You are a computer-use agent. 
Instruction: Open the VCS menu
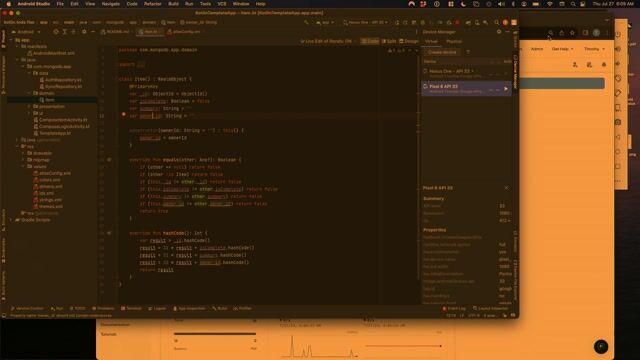point(222,4)
